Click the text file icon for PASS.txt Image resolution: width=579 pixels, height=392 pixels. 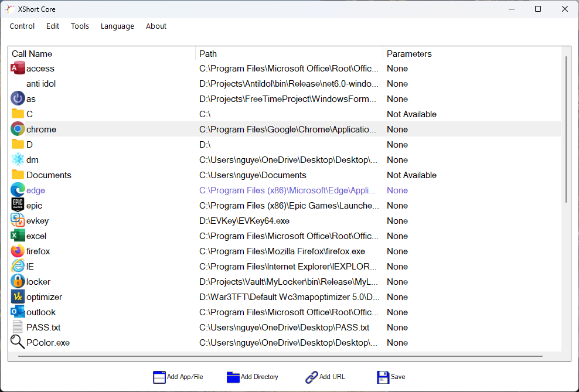[18, 327]
